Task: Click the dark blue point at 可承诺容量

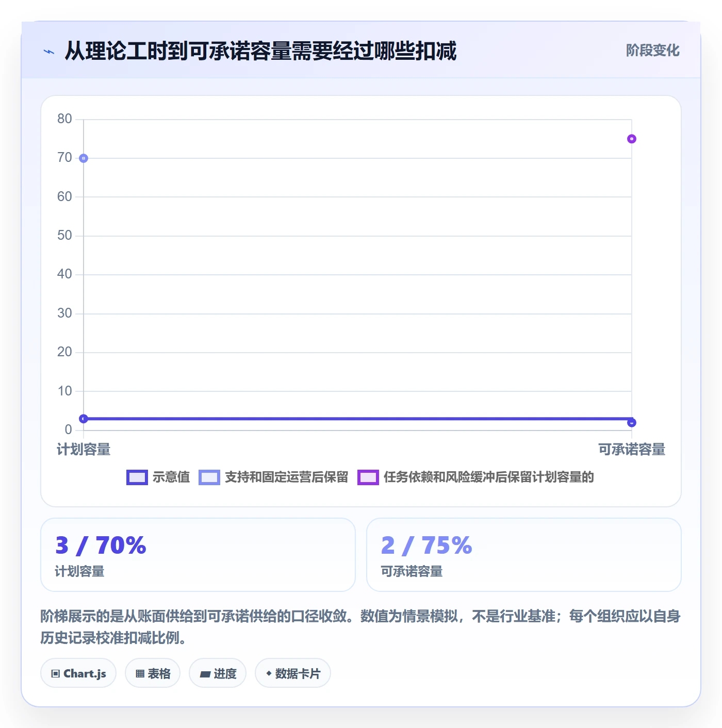Action: 631,423
